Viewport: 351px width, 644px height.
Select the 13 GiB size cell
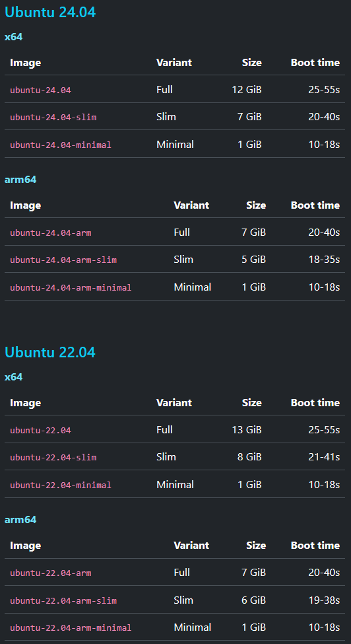[247, 429]
